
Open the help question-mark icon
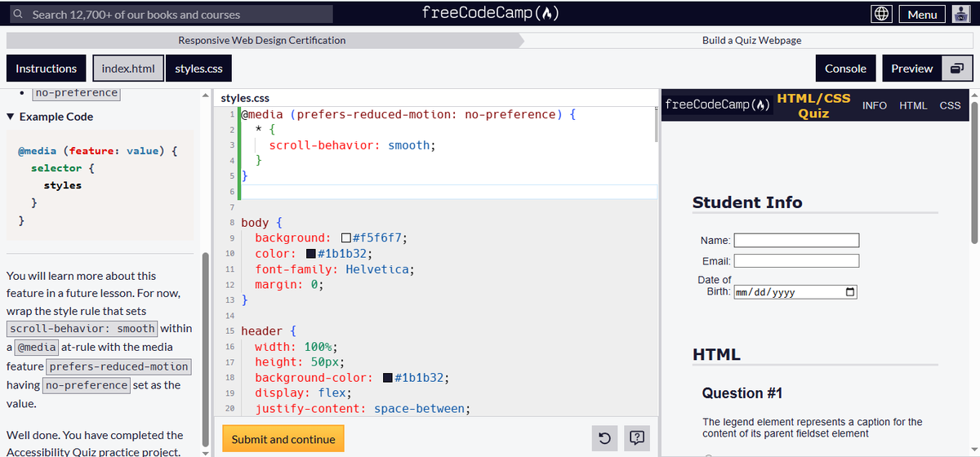[637, 439]
